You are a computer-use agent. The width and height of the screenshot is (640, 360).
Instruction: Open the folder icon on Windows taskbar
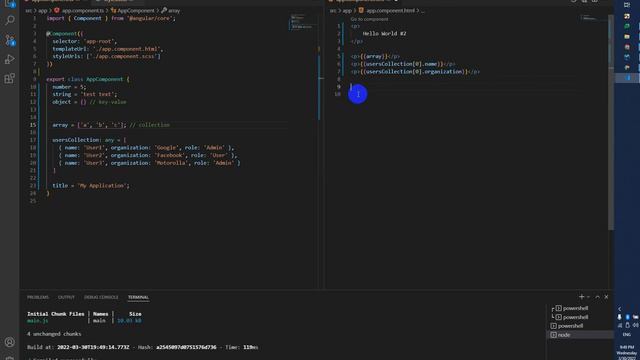[627, 36]
